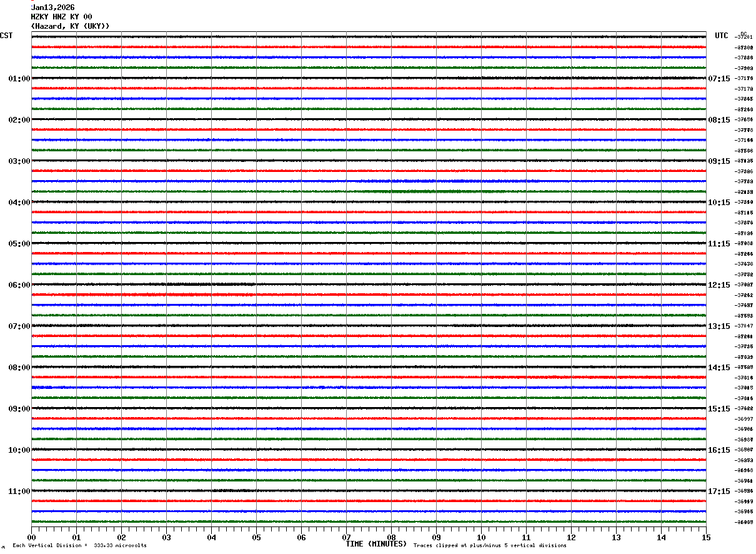This screenshot has width=756, height=554.
Task: Click minute tick label 09 on the axis
Action: [x=436, y=538]
